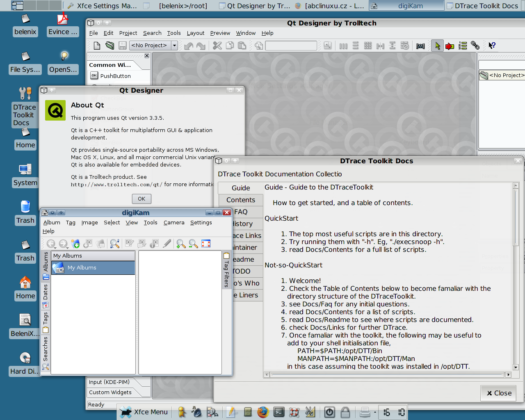This screenshot has width=525, height=420.
Task: Click OK in About Qt dialog
Action: pos(142,199)
